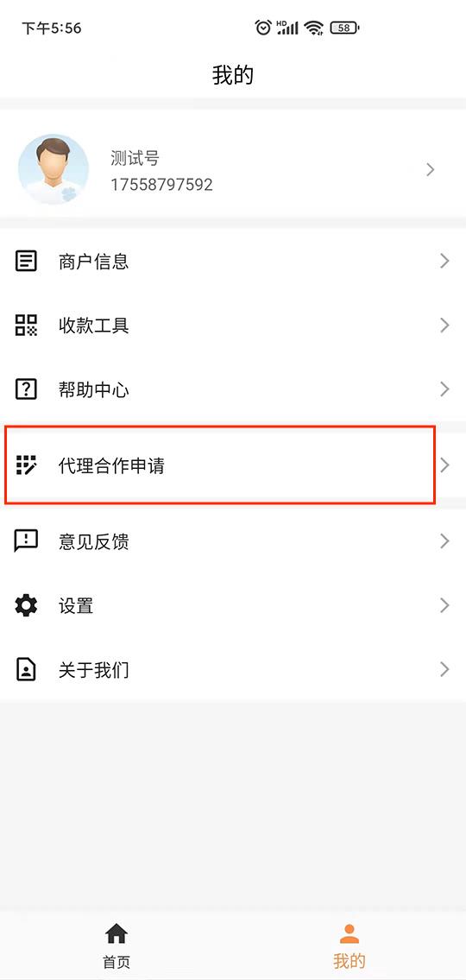Tap the 帮助中心 question mark icon
The width and height of the screenshot is (466, 980).
click(x=26, y=389)
